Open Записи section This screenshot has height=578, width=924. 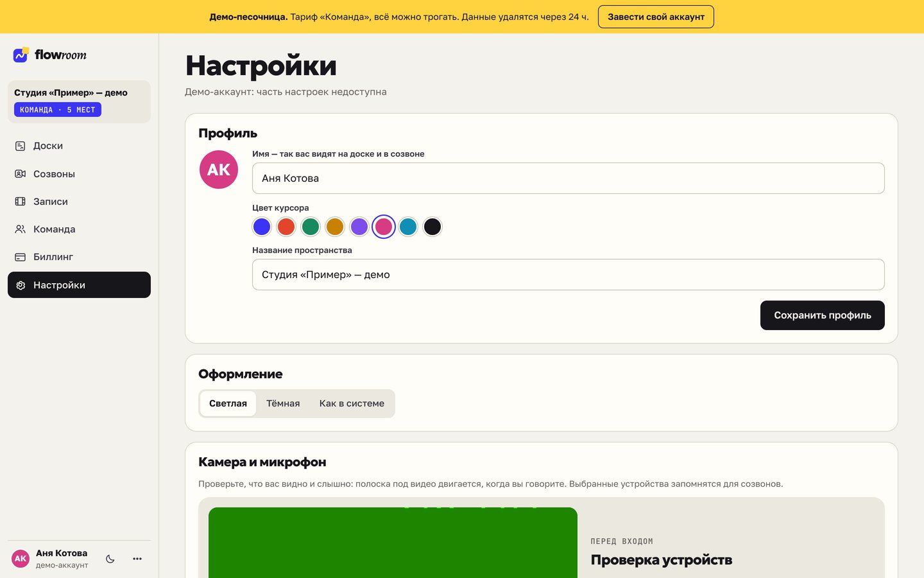pyautogui.click(x=79, y=202)
